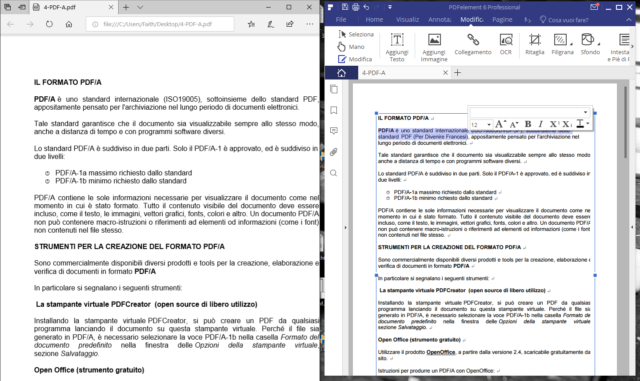The image size is (640, 381).
Task: Click the Save icon in PDFelement title bar
Action: tap(345, 7)
